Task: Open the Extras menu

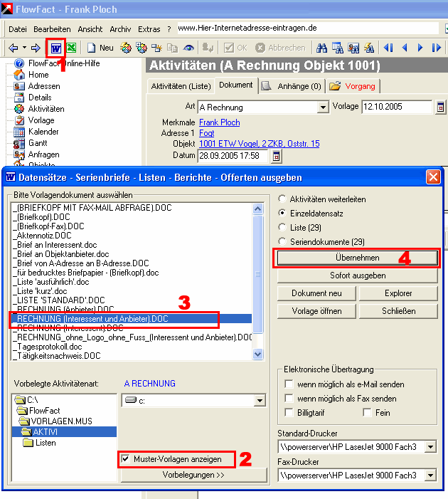Action: click(149, 29)
